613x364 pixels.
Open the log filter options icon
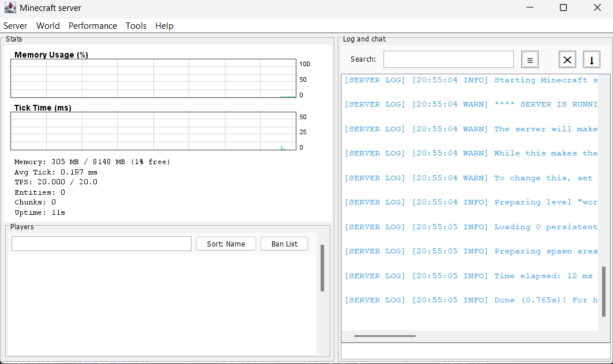point(530,60)
